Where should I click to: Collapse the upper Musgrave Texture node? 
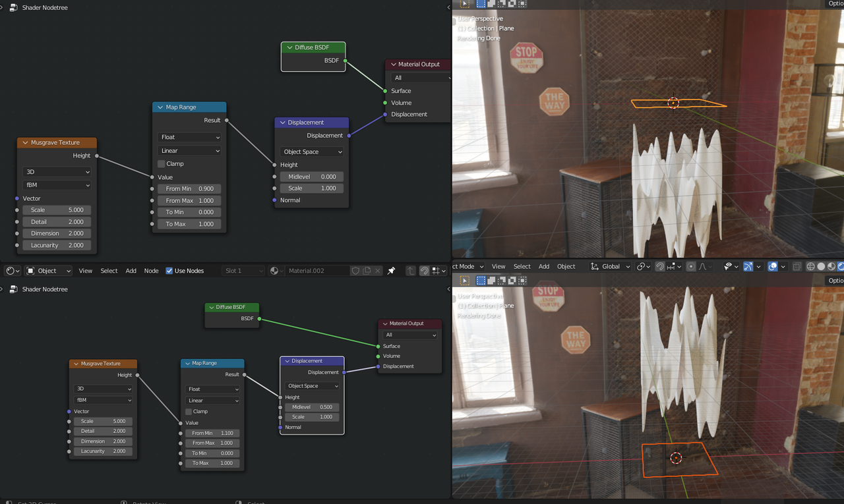26,142
